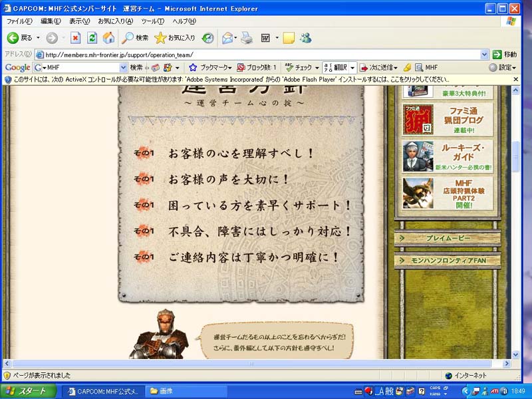Expand the チェック spell check dropdown arrow

317,68
